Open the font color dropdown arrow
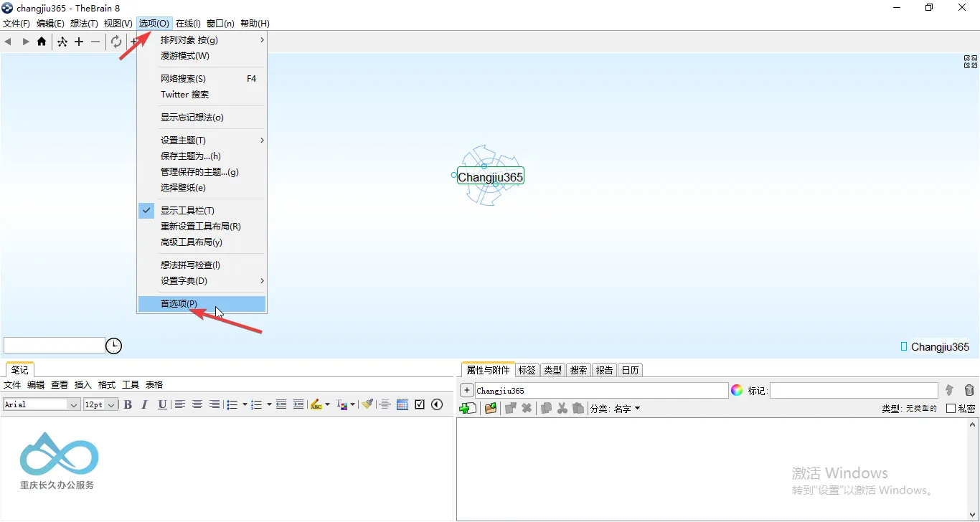This screenshot has width=980, height=522. 353,404
